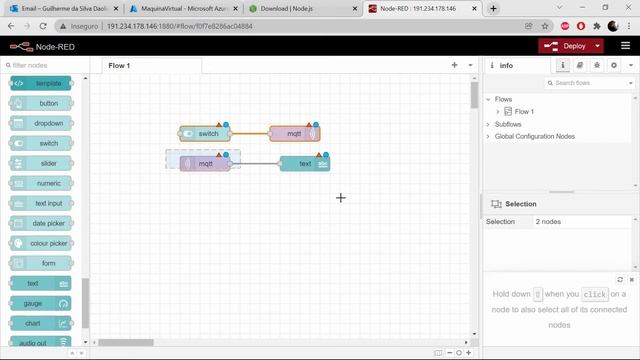Viewport: 640px width, 360px height.
Task: Open the Chrome three-dot menu
Action: [629, 26]
